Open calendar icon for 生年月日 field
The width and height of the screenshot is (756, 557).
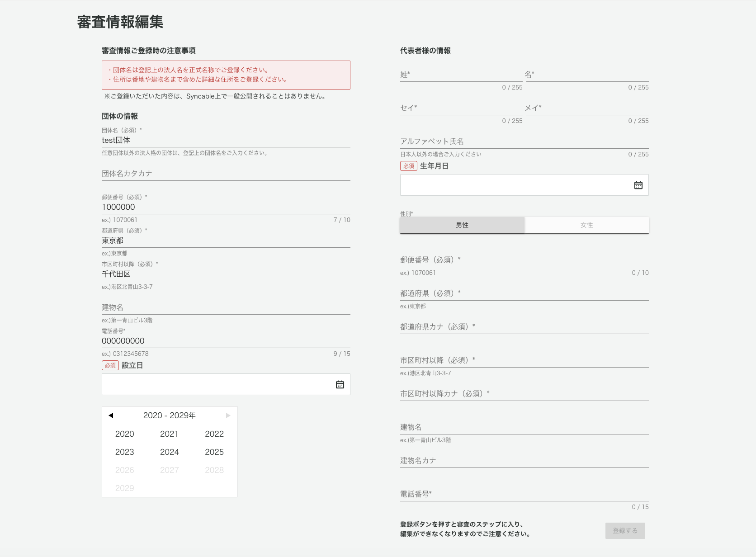[x=638, y=185]
